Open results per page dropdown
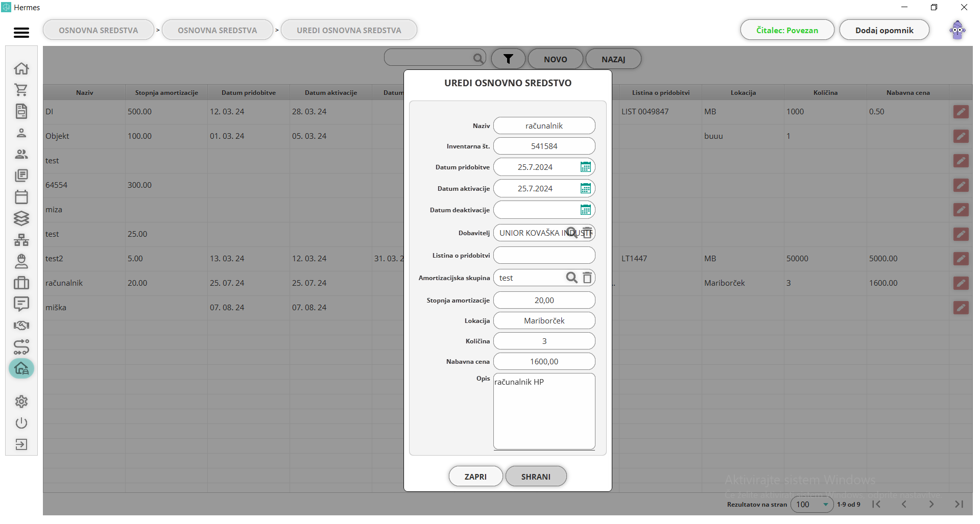 point(812,504)
